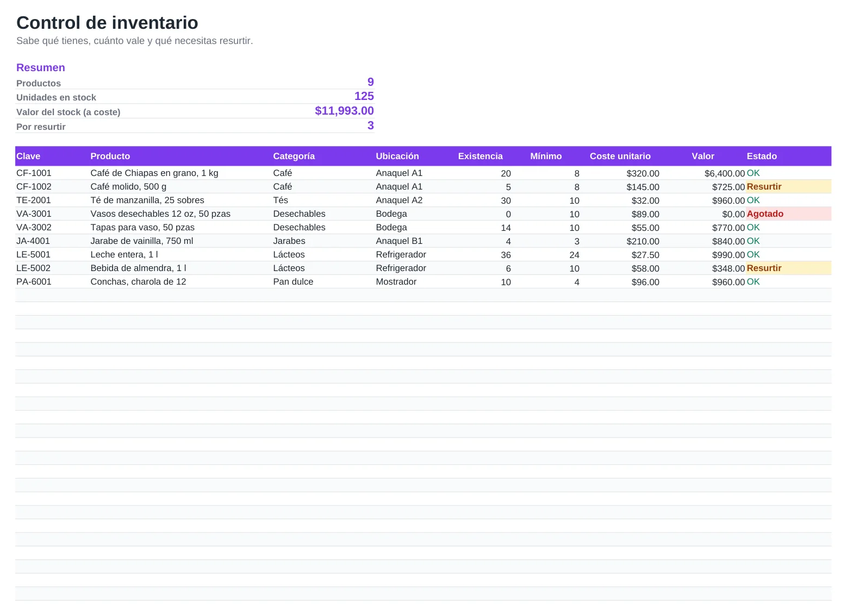Click 'Bebida de almendra, 1 l'
Screen dimensions: 847x616
138,268
